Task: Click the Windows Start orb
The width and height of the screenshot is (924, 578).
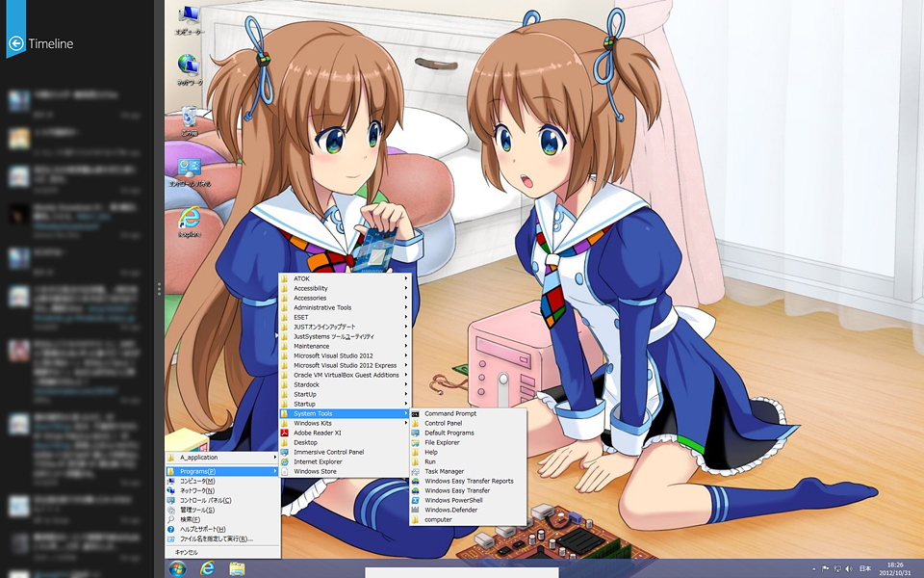Action: (177, 568)
